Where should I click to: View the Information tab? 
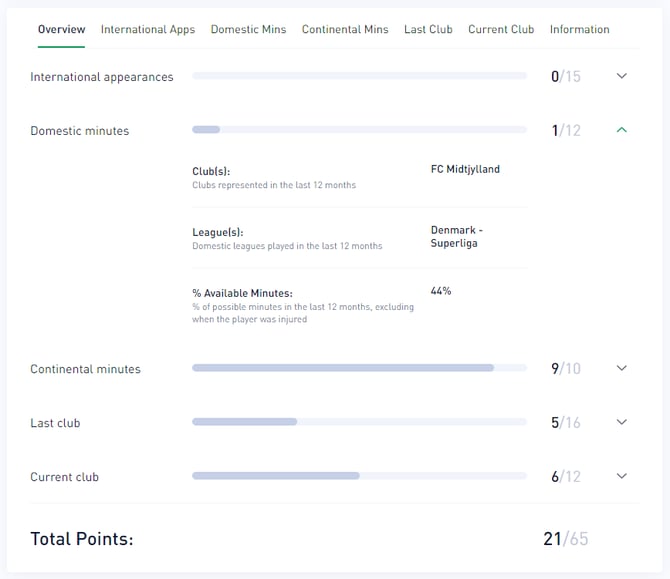pos(579,29)
